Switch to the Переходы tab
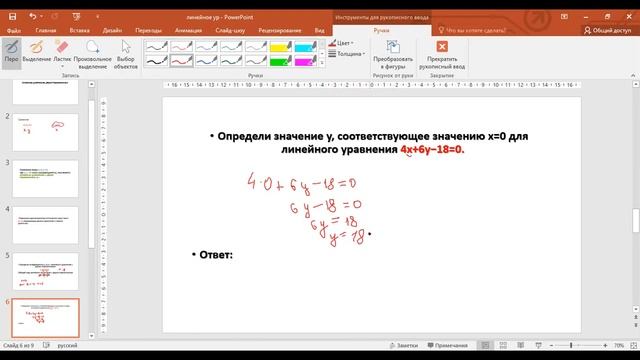Image resolution: width=640 pixels, height=360 pixels. pos(148,31)
